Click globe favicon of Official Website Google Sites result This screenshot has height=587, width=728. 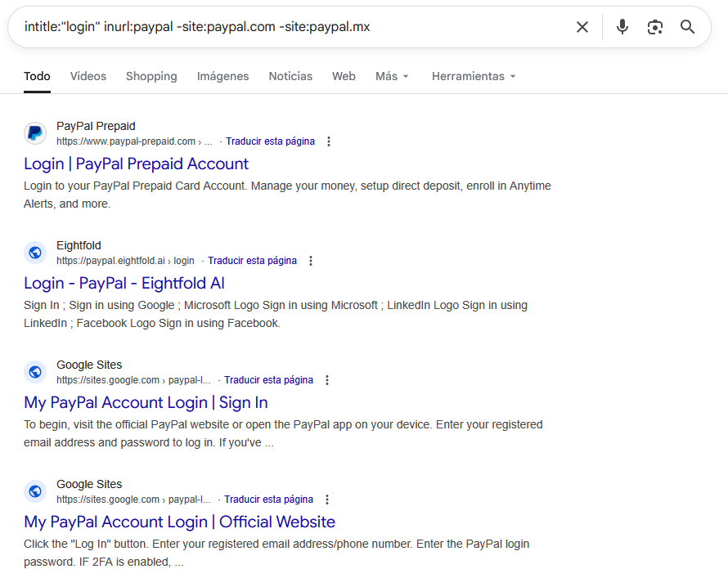35,491
